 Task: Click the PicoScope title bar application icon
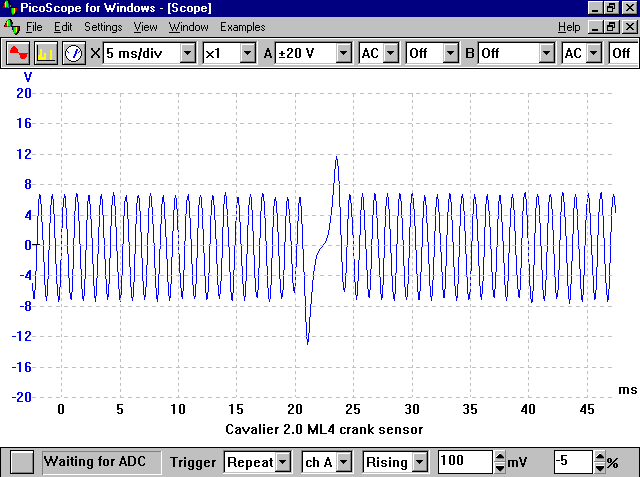[9, 8]
